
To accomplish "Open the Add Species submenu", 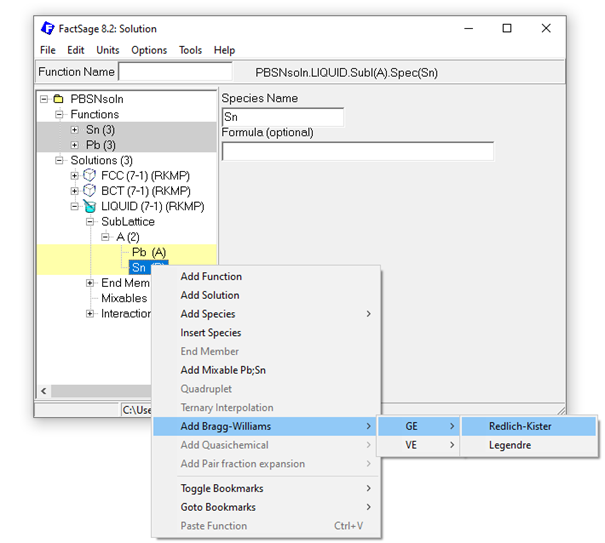I will (x=266, y=314).
